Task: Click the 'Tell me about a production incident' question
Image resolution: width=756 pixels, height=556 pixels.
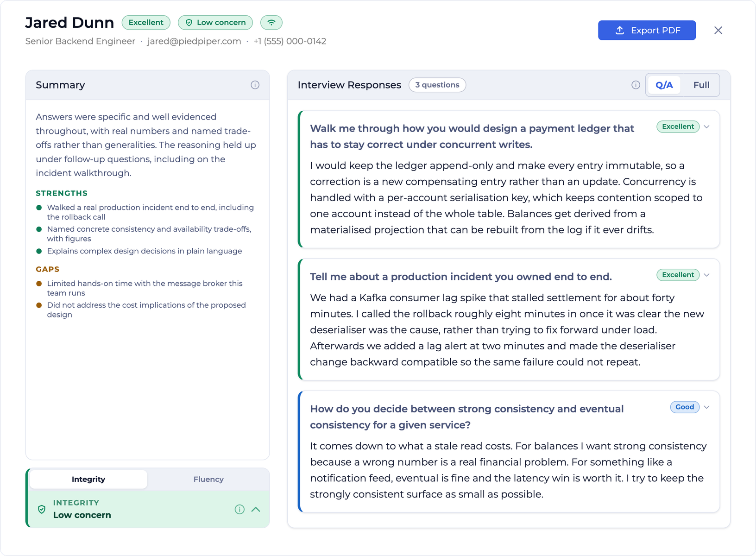Action: tap(461, 277)
